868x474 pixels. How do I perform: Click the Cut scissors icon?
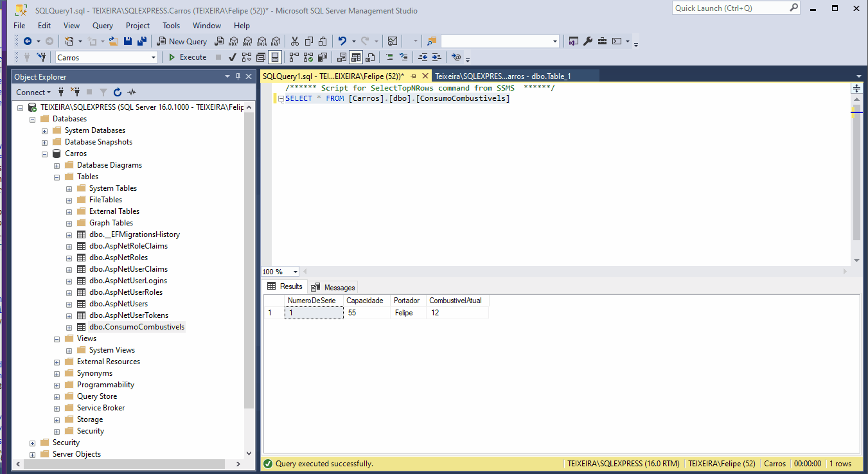(295, 41)
